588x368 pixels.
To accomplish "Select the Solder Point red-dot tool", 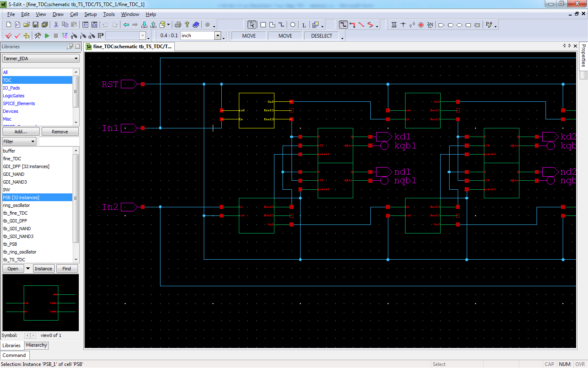I will [x=421, y=25].
